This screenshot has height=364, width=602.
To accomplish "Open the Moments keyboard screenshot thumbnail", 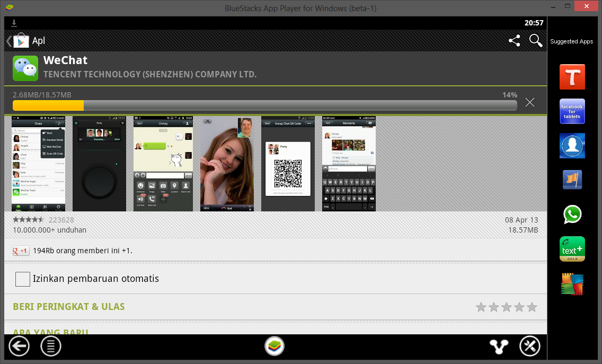I will [349, 164].
